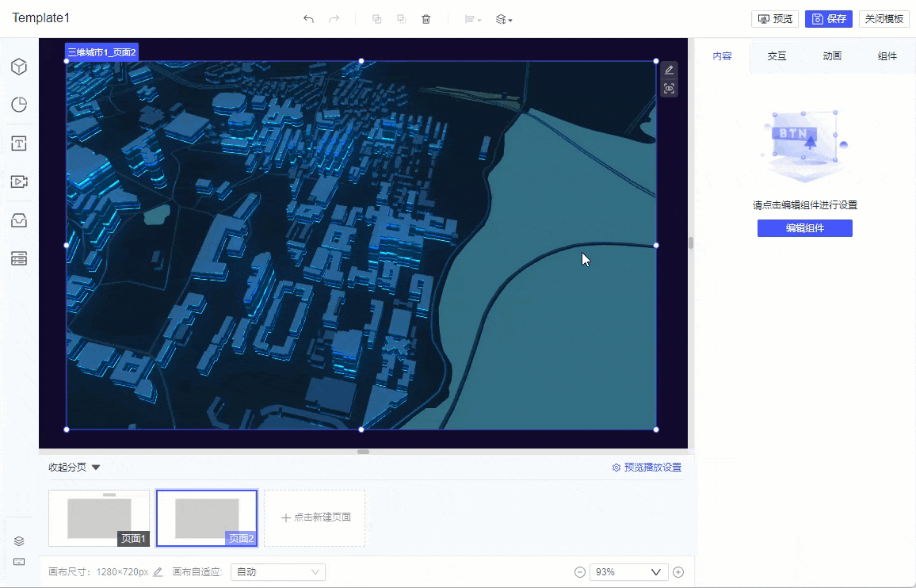Image resolution: width=916 pixels, height=588 pixels.
Task: Switch to the 组件 tab
Action: 887,56
